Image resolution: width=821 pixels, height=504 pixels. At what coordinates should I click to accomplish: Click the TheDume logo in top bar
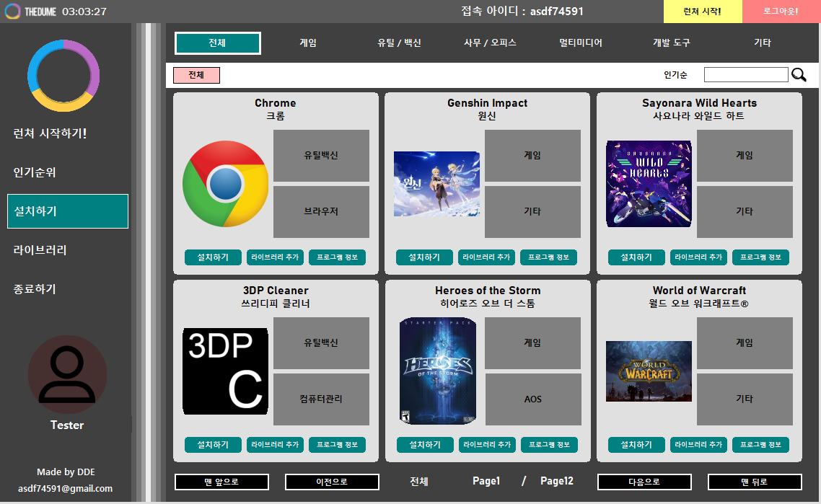[x=30, y=11]
